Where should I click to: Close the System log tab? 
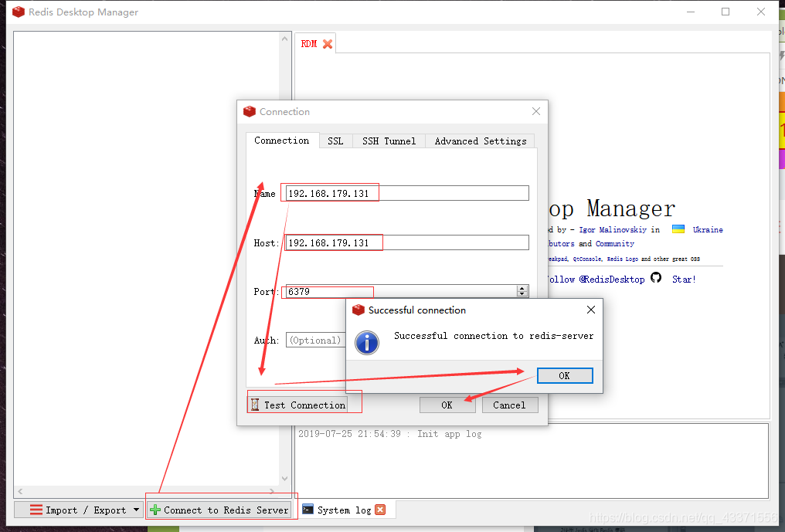[380, 510]
